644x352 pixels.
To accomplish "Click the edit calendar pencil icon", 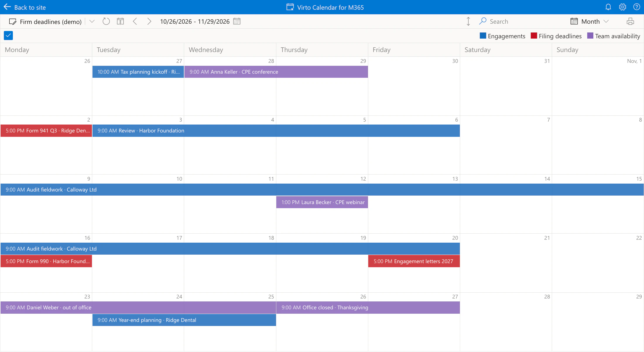I will [13, 22].
